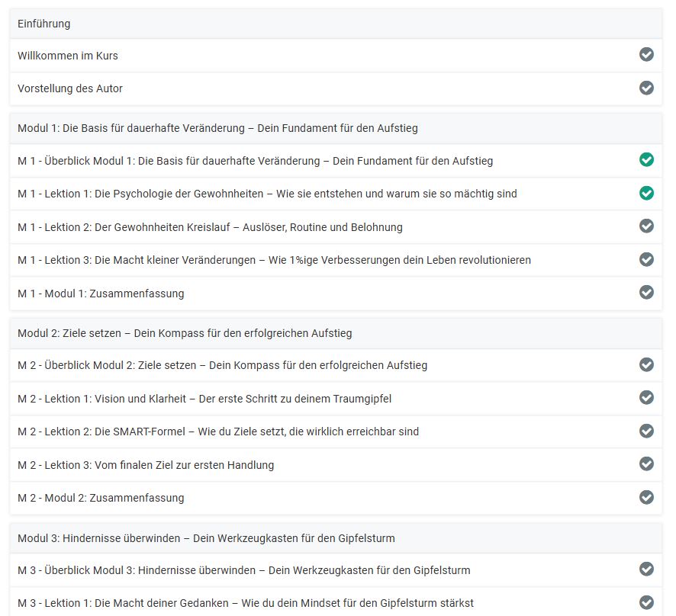Collapse Modul 1 Basis für dauerhafte Veränderung header
676x616 pixels.
[336, 128]
